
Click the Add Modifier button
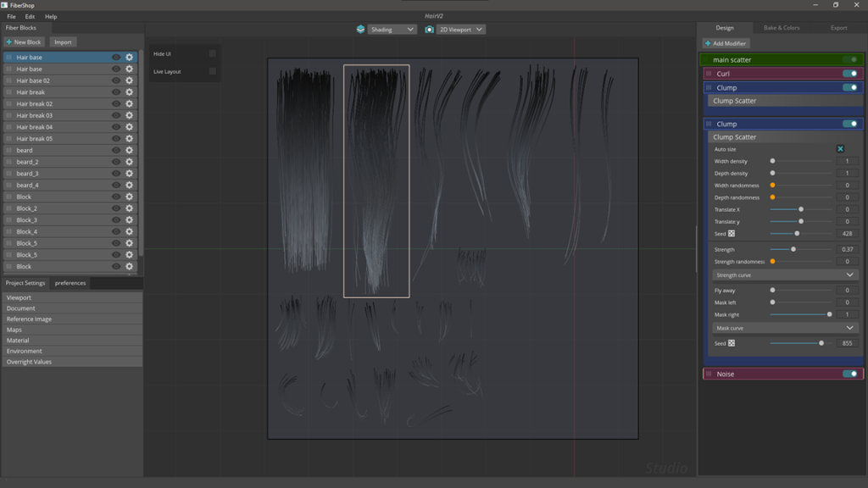click(727, 42)
